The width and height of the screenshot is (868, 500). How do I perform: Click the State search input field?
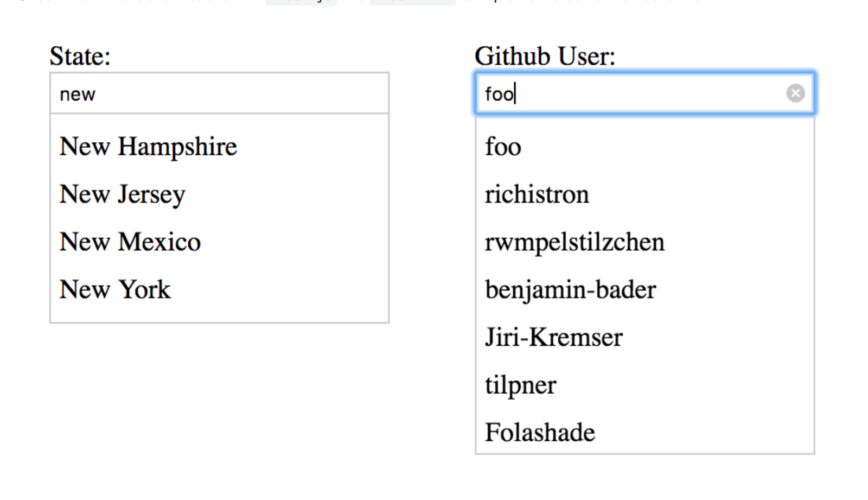pyautogui.click(x=219, y=93)
